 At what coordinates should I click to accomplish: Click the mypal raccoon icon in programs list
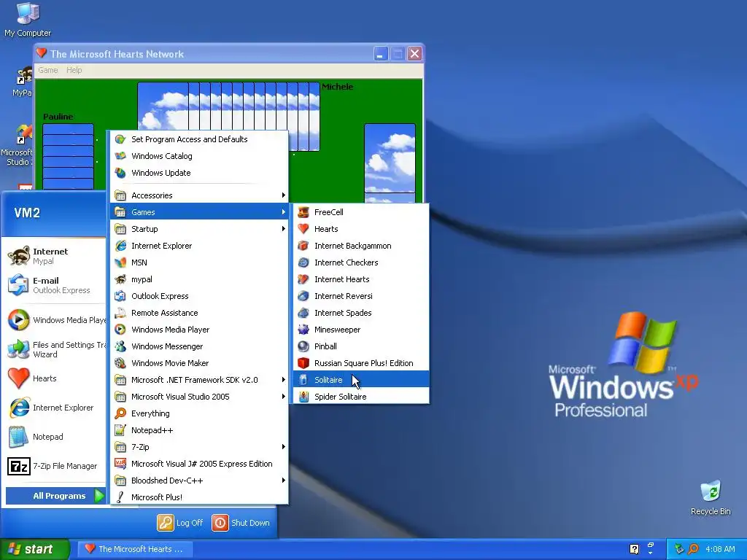120,279
